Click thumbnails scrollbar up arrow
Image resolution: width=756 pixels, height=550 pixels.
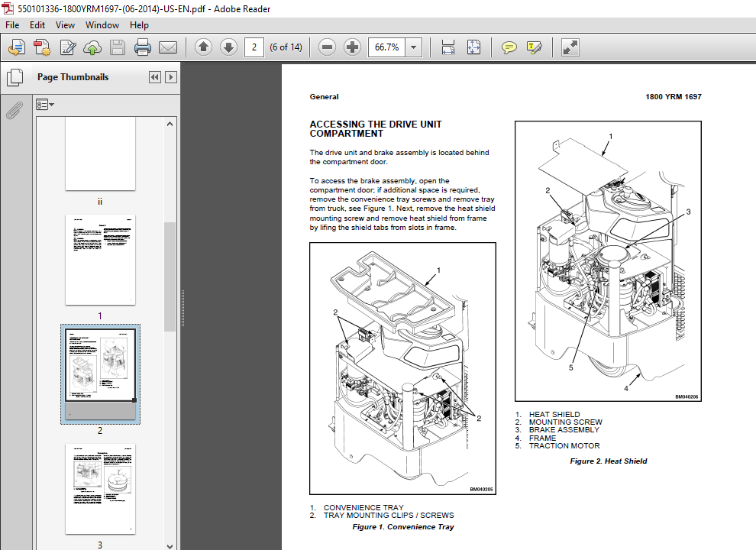coord(170,124)
